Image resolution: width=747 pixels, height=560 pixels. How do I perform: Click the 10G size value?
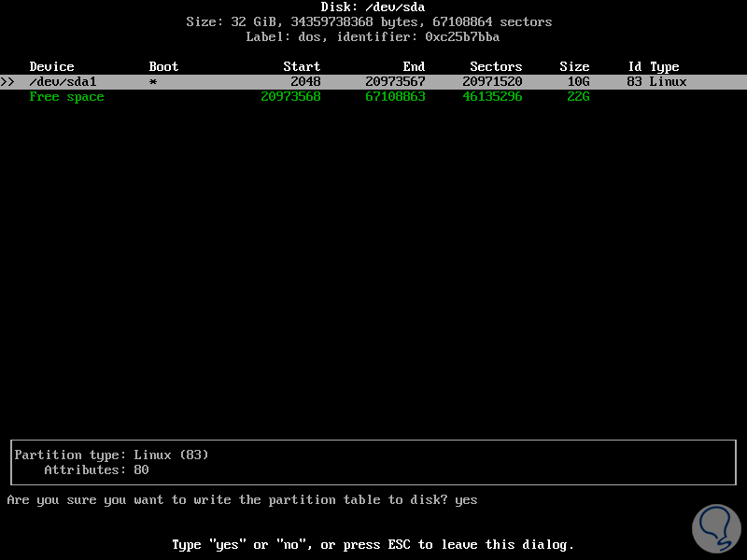(578, 82)
